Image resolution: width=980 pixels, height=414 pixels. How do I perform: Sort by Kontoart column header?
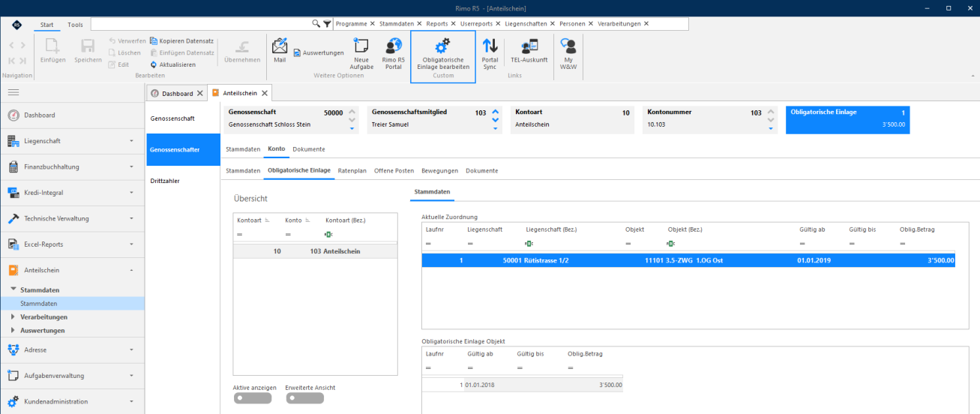coord(253,220)
